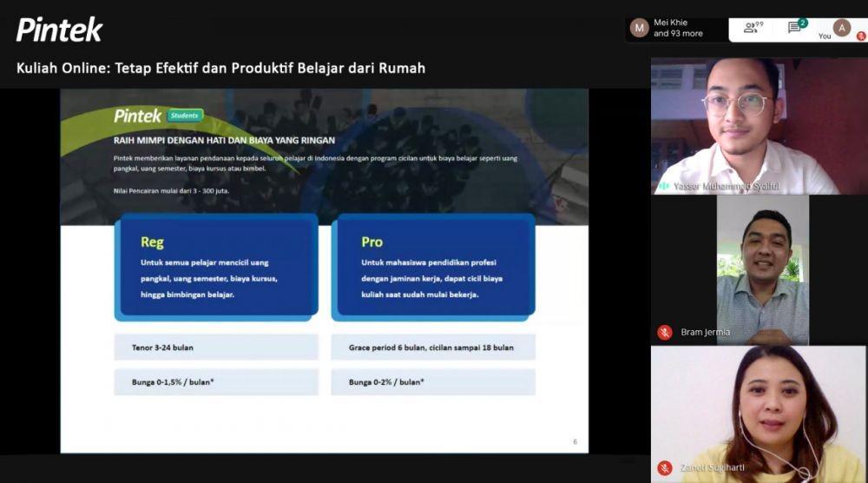The image size is (868, 483).
Task: Open the chat icon with badge 2
Action: 798,26
